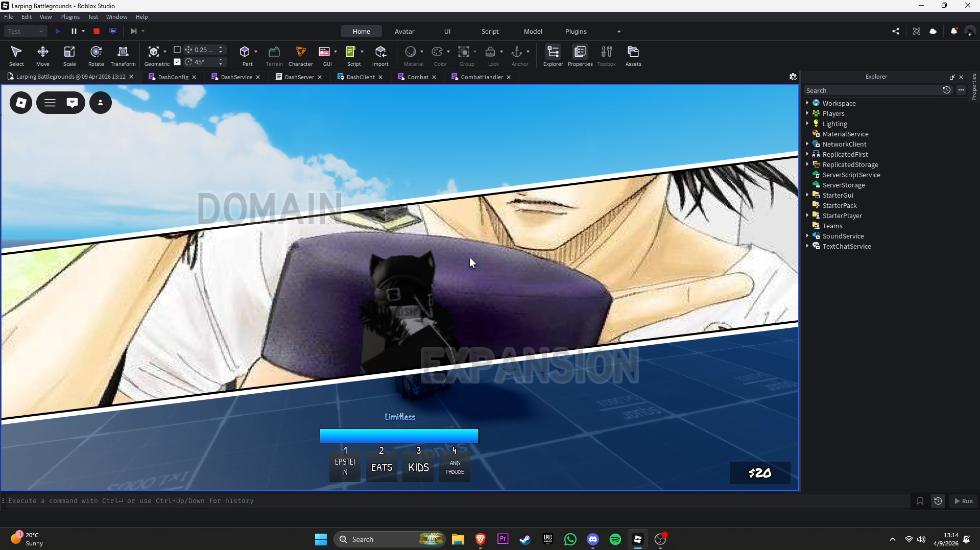Click the GUI insert icon
980x550 pixels.
tap(324, 52)
